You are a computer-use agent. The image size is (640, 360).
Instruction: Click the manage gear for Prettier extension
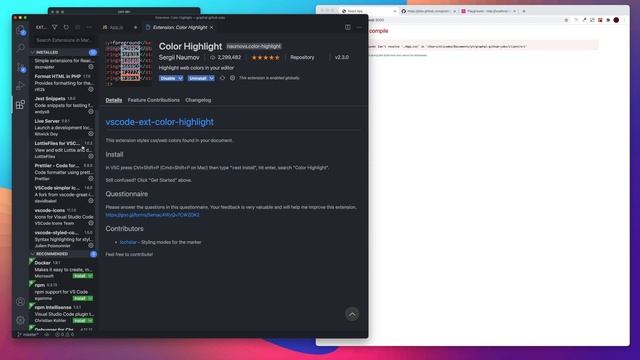coord(91,178)
